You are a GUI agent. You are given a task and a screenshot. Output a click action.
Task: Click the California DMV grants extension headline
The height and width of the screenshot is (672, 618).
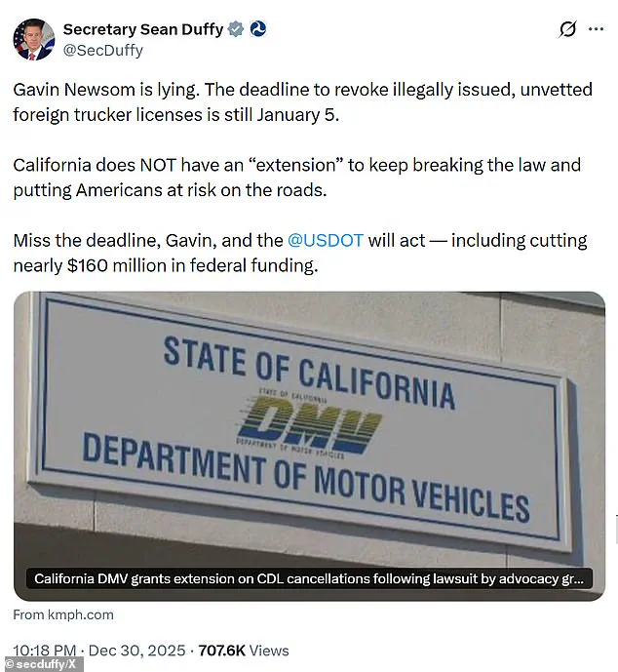(x=308, y=578)
